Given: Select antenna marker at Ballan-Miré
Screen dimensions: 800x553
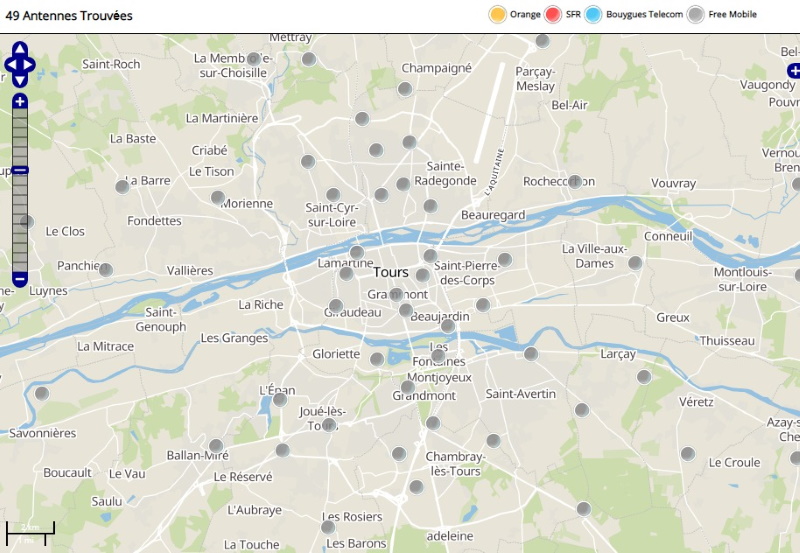Looking at the screenshot, I should point(215,445).
